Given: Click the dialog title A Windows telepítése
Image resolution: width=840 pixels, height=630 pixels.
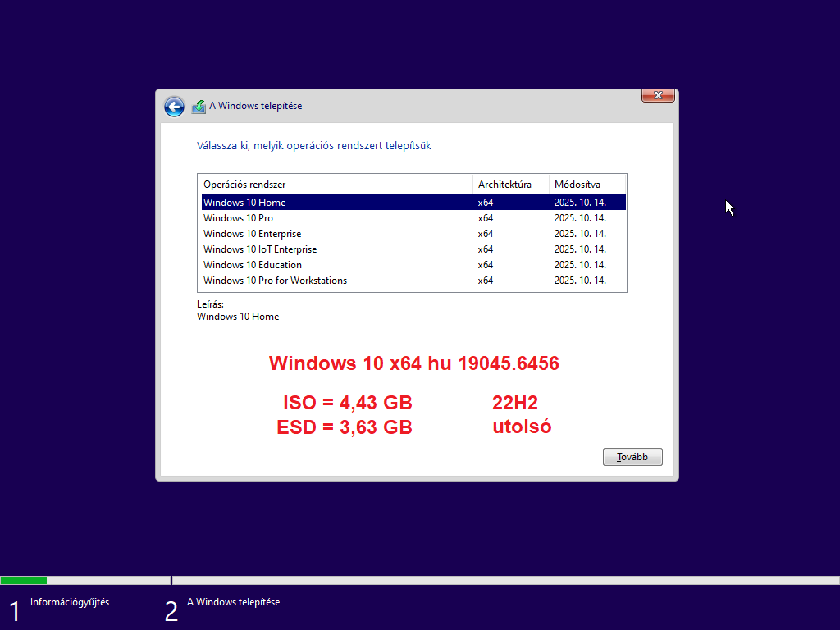Looking at the screenshot, I should pyautogui.click(x=256, y=106).
